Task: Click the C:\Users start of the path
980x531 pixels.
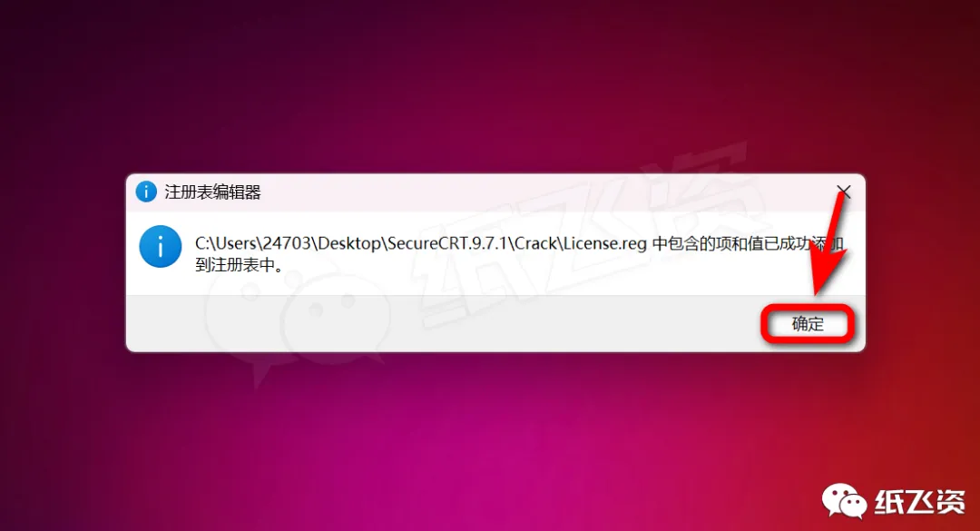Action: 225,243
